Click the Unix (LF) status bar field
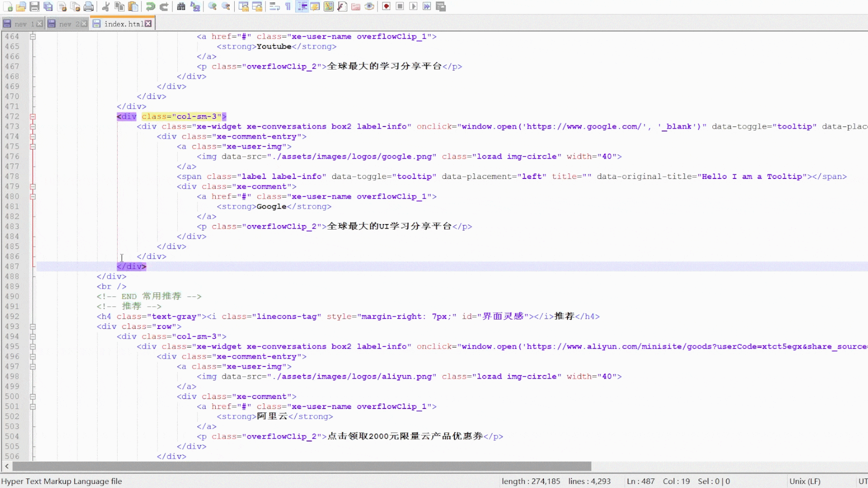868x488 pixels. click(805, 481)
